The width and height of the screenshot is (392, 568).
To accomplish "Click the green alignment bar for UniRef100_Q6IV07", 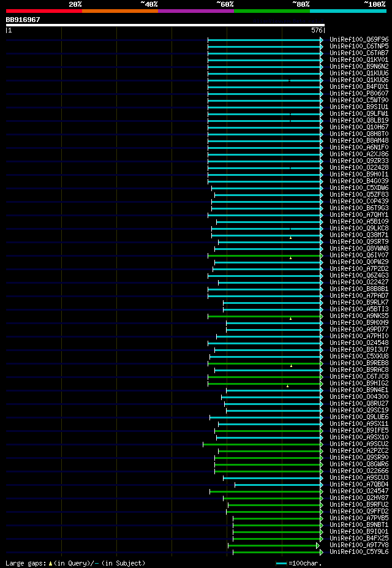I will tap(264, 256).
